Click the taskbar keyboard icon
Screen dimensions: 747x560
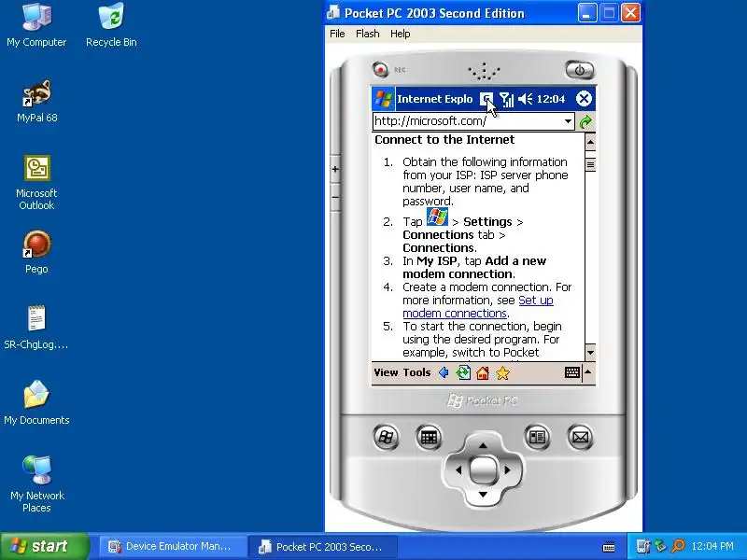click(x=609, y=546)
